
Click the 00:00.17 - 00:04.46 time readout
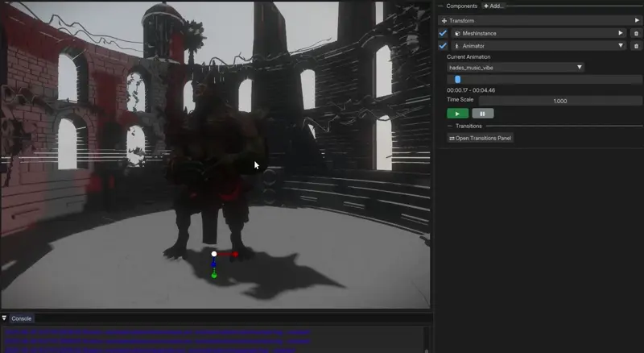point(471,90)
